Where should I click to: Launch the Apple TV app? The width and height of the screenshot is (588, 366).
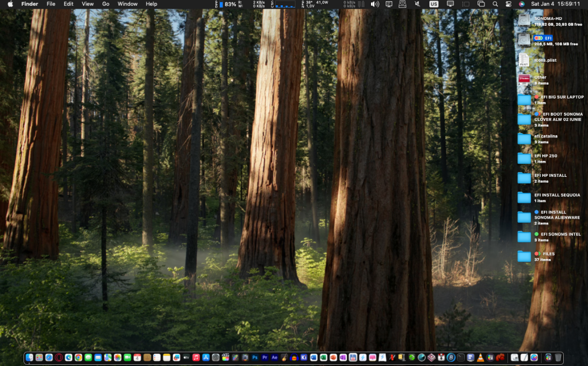[186, 357]
